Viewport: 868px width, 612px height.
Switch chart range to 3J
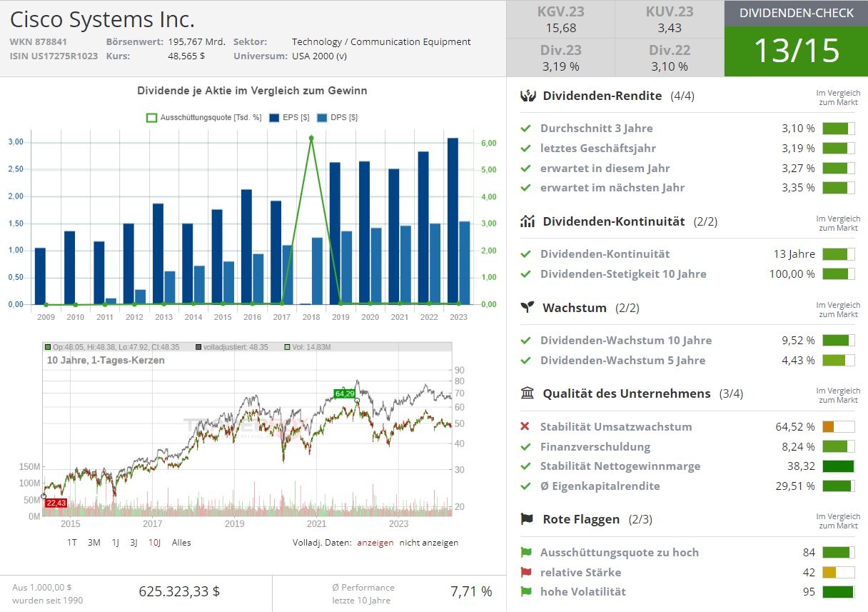coord(133,543)
